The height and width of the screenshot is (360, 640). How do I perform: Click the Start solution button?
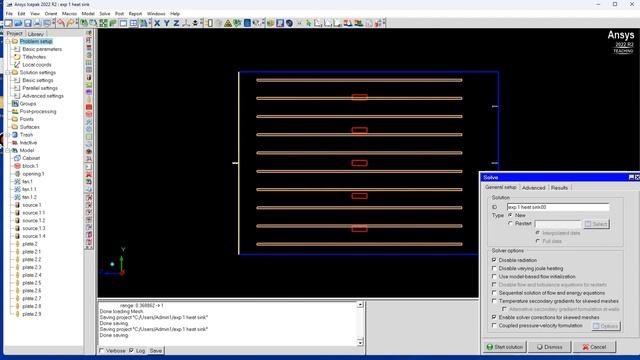pyautogui.click(x=504, y=347)
